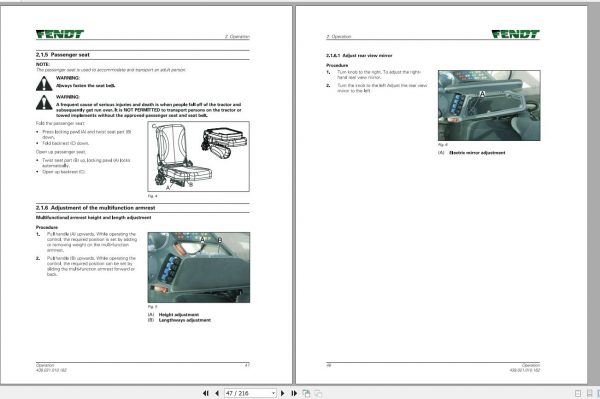Viewport: 600px width, 399px height.
Task: Go to the first page
Action: coord(205,393)
